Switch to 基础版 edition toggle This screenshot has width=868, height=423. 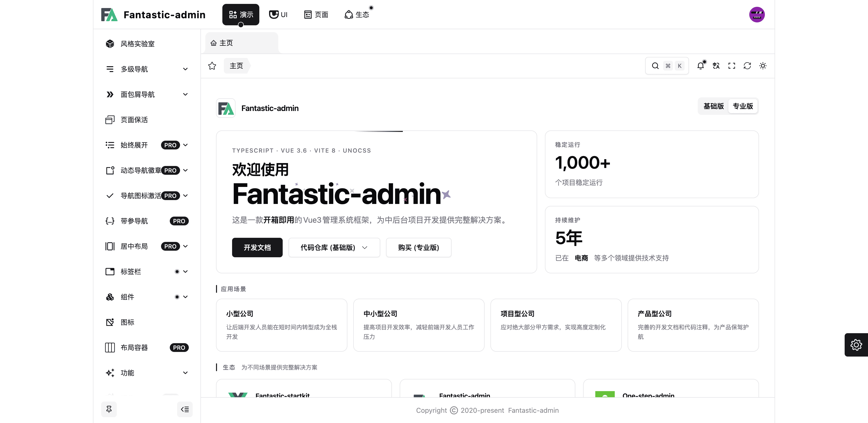click(713, 106)
